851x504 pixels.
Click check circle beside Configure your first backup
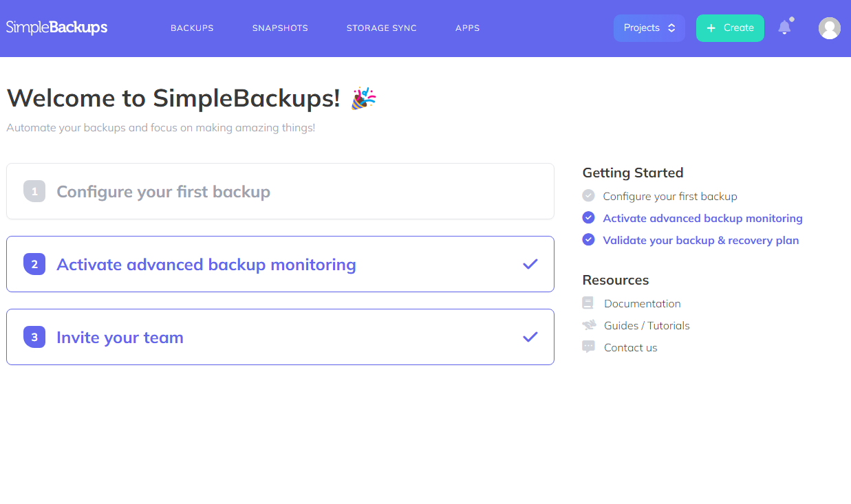588,196
